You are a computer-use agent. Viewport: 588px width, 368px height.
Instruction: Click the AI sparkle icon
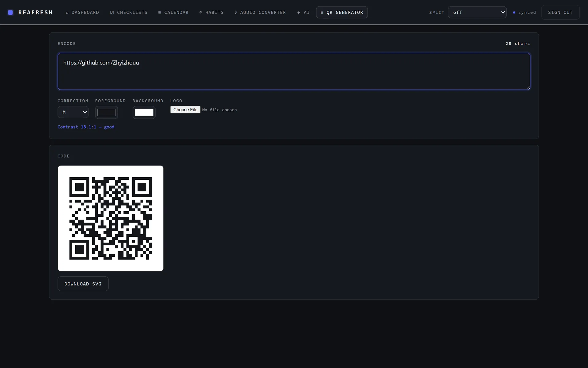(299, 13)
